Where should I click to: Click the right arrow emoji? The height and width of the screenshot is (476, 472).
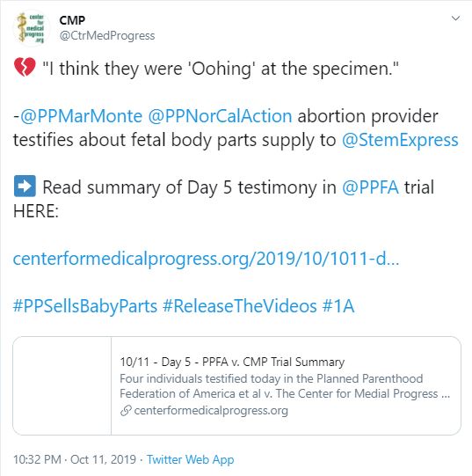pos(25,186)
